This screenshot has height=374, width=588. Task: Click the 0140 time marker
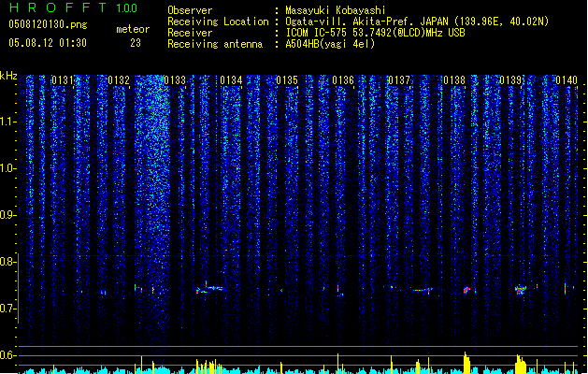click(x=566, y=80)
